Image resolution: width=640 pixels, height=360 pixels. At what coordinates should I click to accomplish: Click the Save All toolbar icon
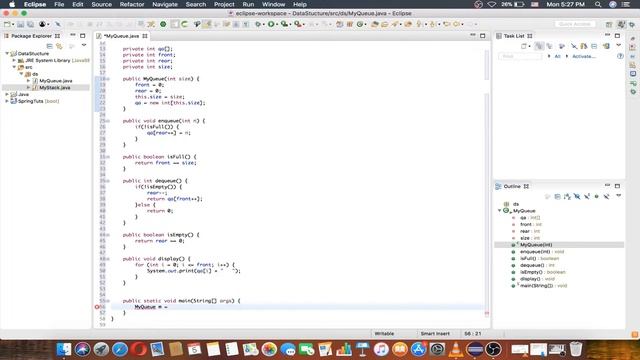coord(30,24)
